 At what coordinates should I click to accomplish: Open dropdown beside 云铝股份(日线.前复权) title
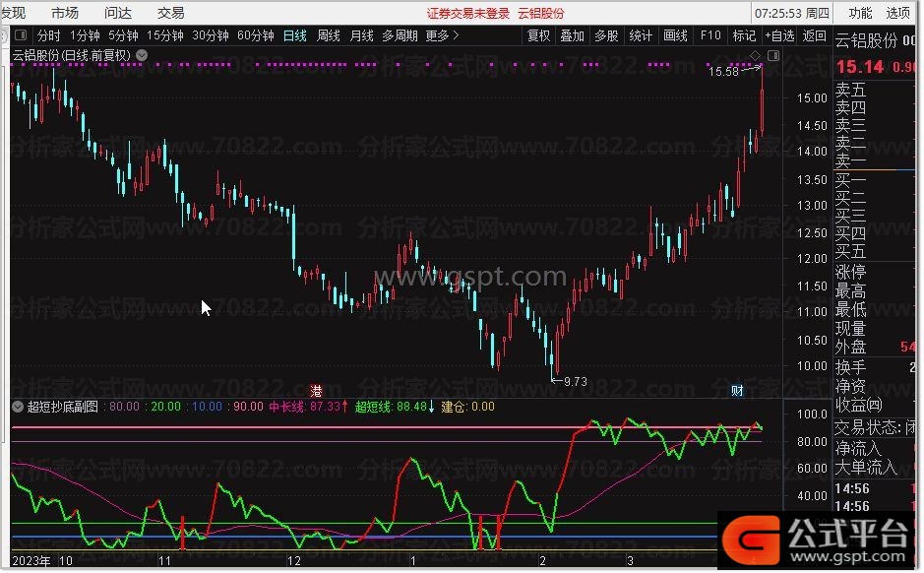142,55
